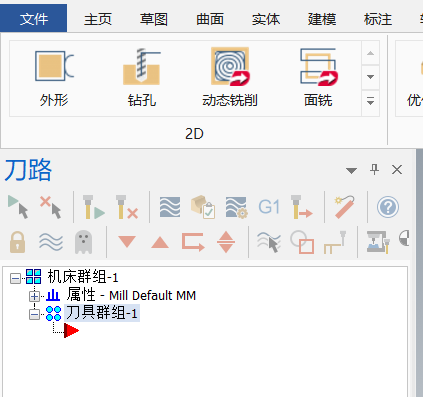
Task: Select the 动态铣削 dynamic mill toolpath
Action: coord(230,78)
